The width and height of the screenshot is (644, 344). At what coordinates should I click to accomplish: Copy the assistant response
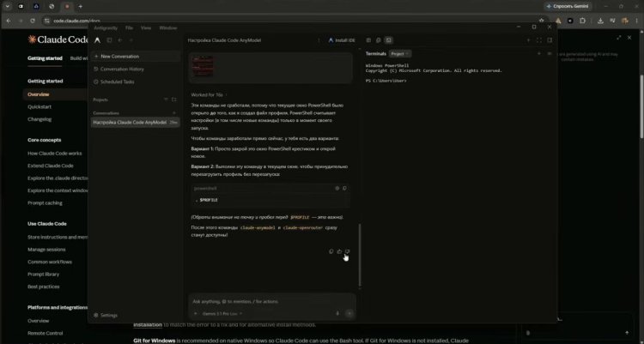point(331,251)
